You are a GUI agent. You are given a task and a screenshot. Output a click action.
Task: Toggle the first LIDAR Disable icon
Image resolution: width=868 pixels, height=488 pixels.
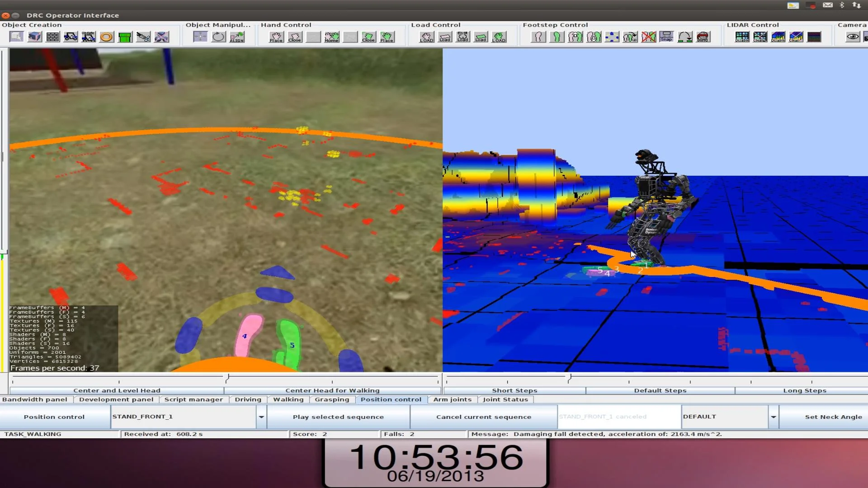point(742,37)
